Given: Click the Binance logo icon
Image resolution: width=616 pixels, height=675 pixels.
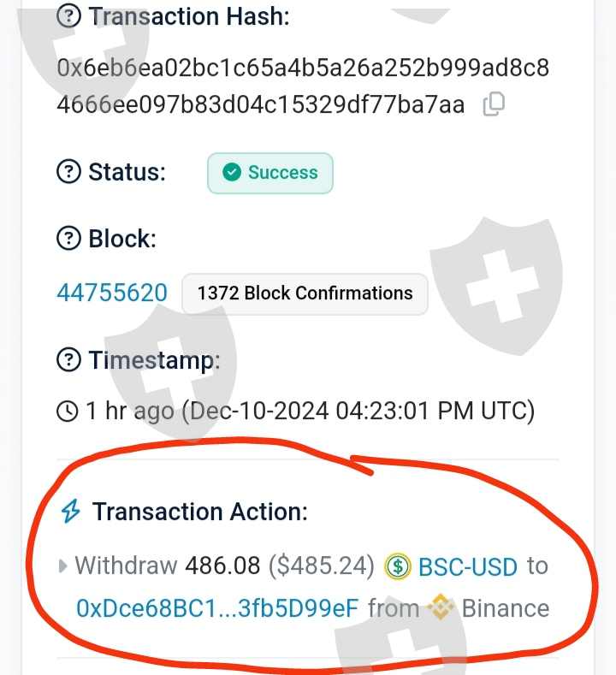Looking at the screenshot, I should click(441, 608).
